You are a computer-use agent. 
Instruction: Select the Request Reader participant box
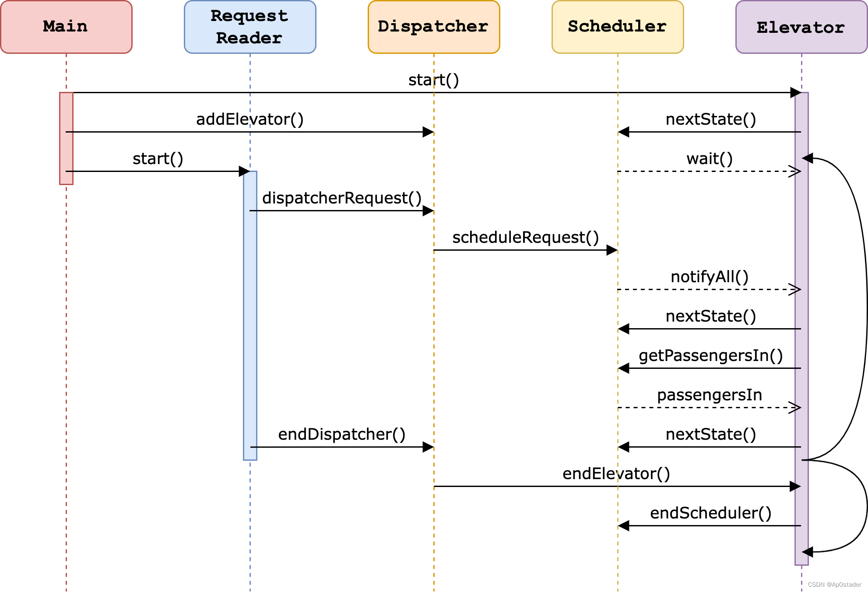(x=250, y=27)
